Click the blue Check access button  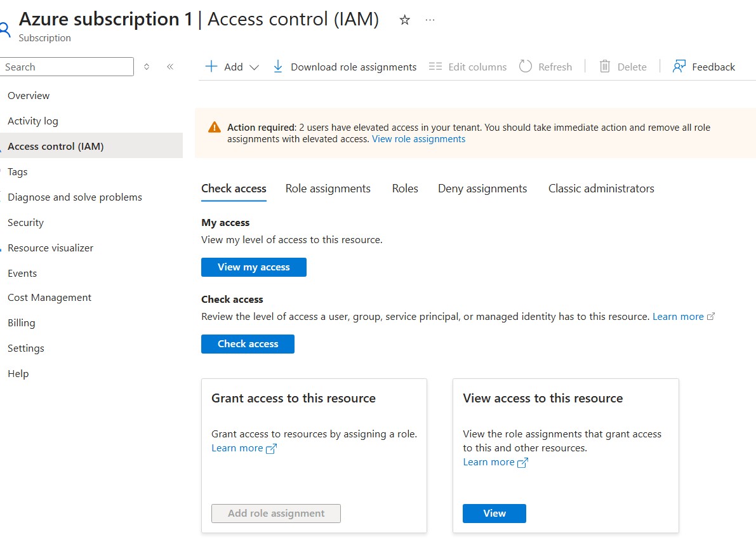248,344
